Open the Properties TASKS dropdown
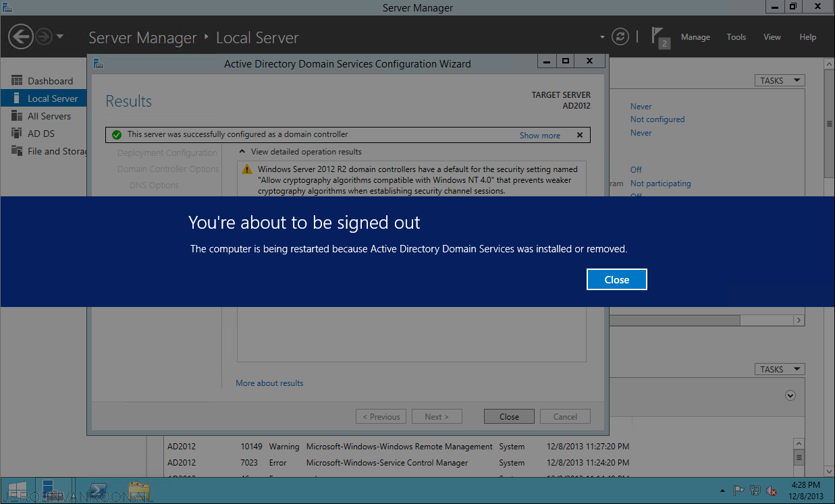 pos(780,80)
